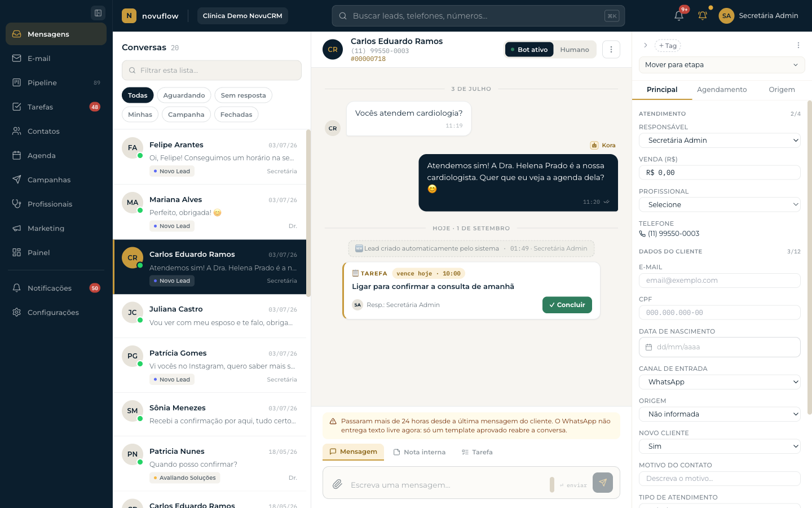The image size is (812, 508).
Task: Open the Responsável dropdown
Action: point(720,141)
